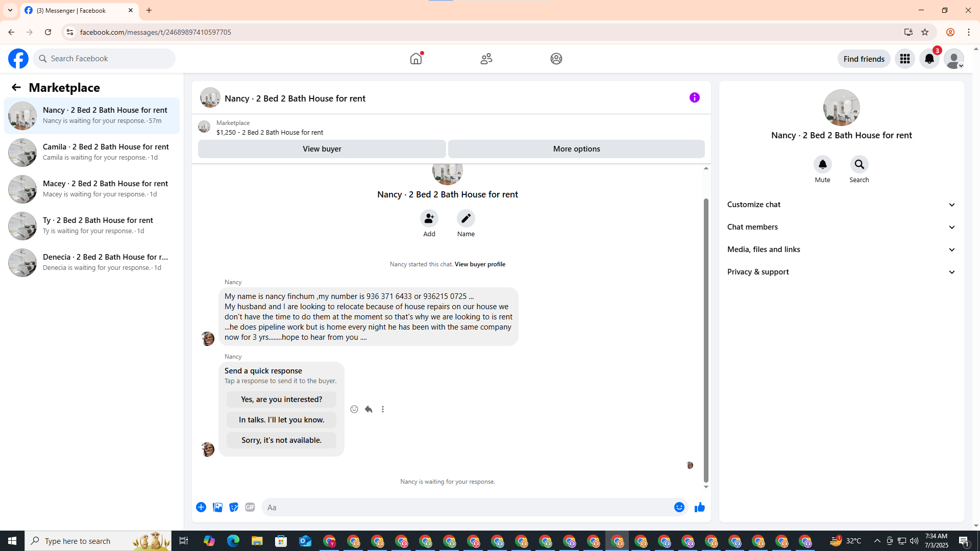
Task: Expand the Privacy & support section
Action: coord(841,272)
